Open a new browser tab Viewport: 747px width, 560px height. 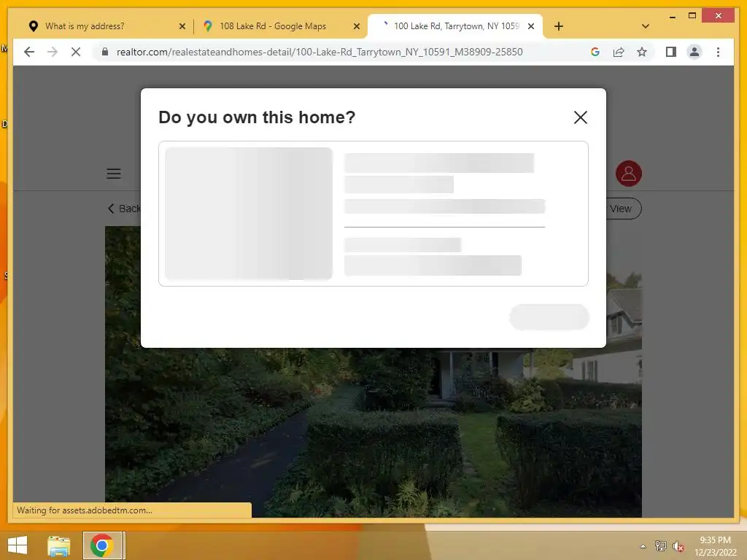(x=559, y=26)
